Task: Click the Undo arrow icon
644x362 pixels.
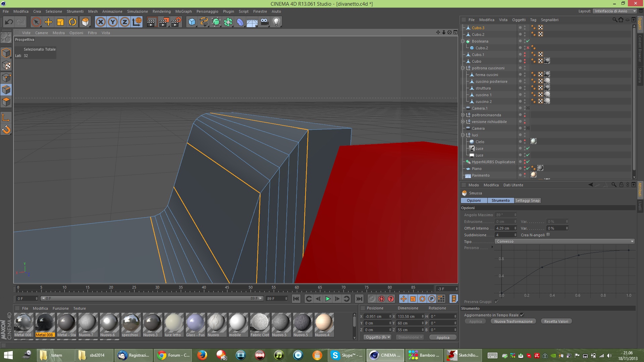Action: coord(9,22)
